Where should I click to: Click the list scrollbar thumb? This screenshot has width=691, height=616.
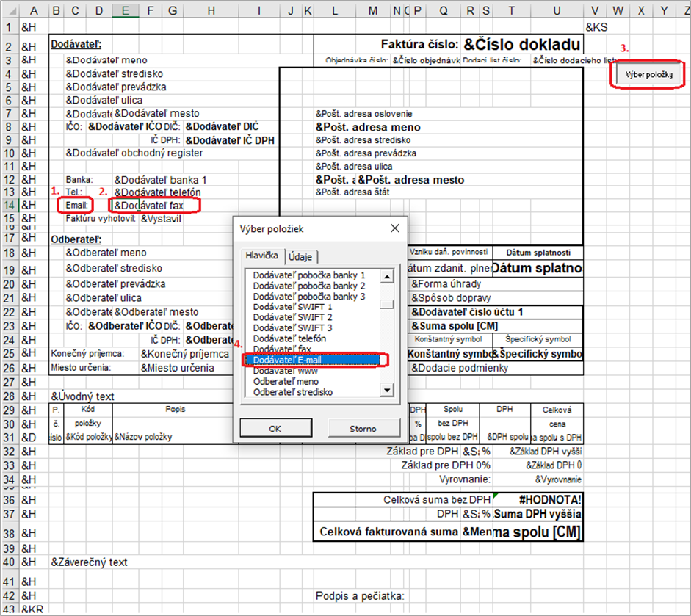click(386, 304)
